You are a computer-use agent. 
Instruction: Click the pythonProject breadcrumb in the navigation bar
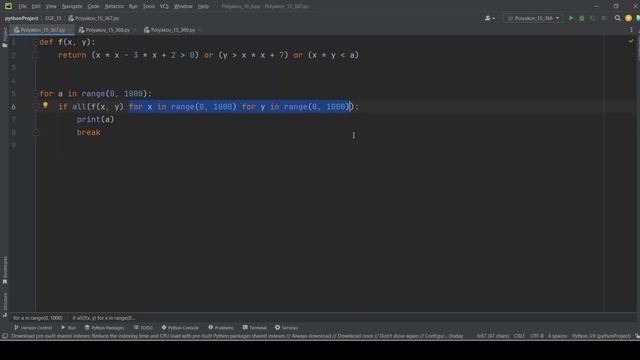[21, 18]
